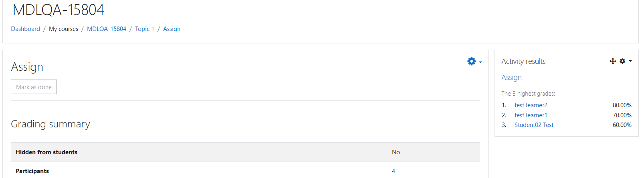View test learner2 profile
This screenshot has height=178, width=644.
531,105
